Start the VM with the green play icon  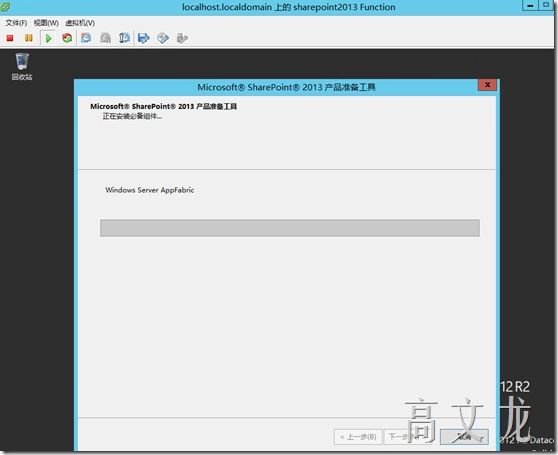[49, 38]
